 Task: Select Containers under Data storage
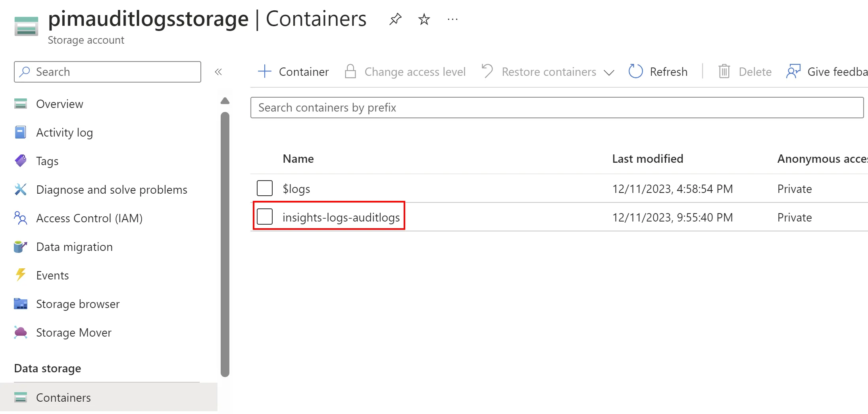[x=109, y=397]
